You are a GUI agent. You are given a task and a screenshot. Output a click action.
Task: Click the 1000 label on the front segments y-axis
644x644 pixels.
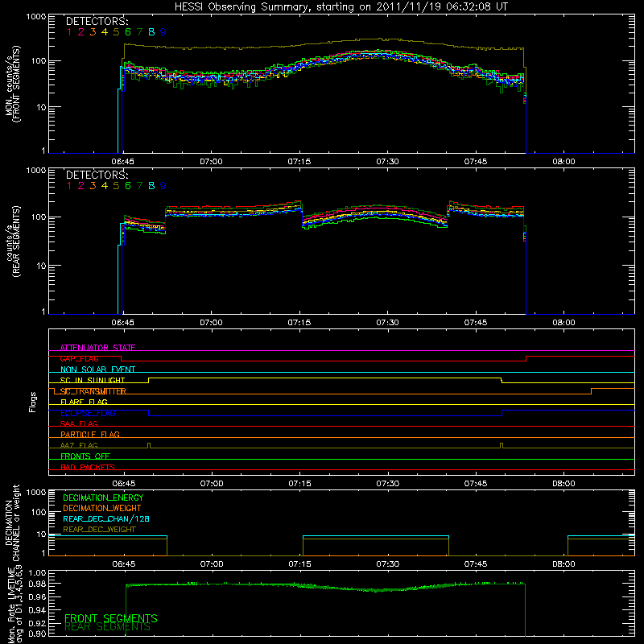pyautogui.click(x=36, y=17)
